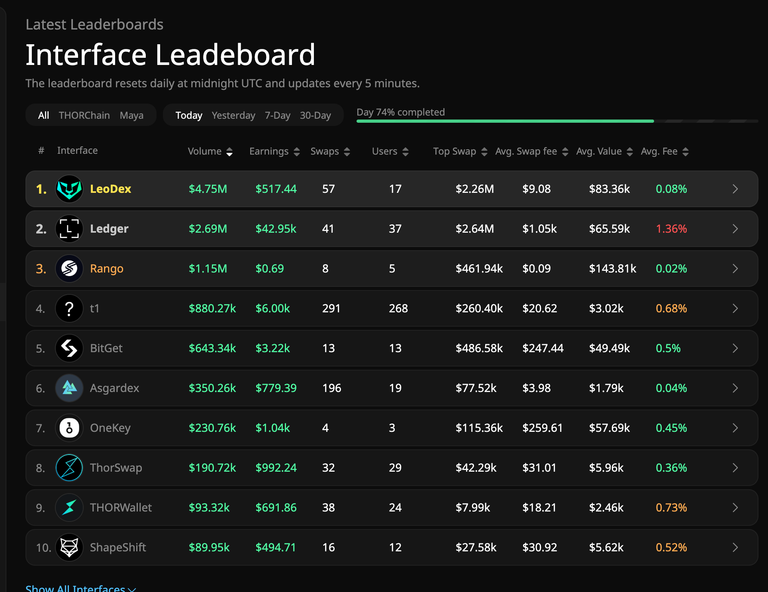Image resolution: width=768 pixels, height=592 pixels.
Task: Click LeoDex avg fee 0.08%
Action: click(x=671, y=189)
